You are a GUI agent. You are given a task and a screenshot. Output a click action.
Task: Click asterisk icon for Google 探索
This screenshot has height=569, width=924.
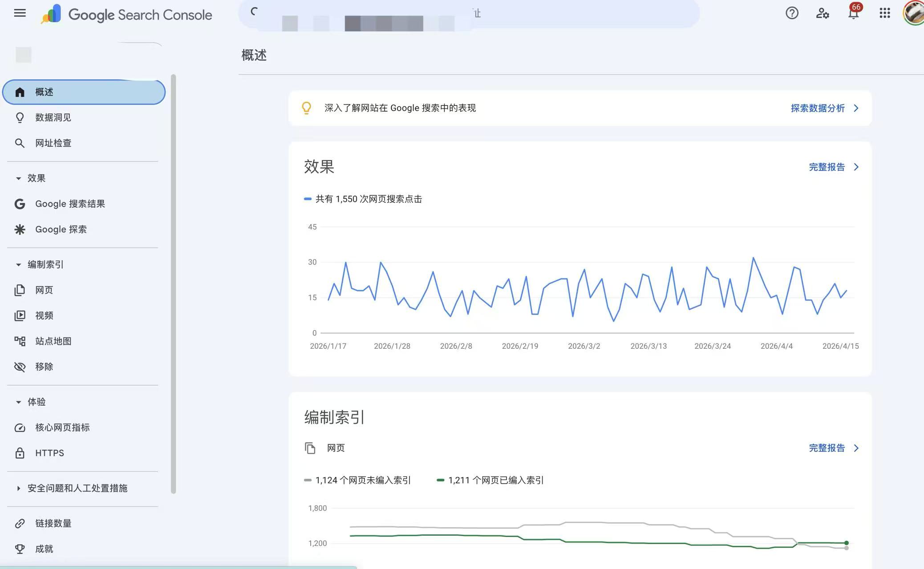(x=20, y=230)
